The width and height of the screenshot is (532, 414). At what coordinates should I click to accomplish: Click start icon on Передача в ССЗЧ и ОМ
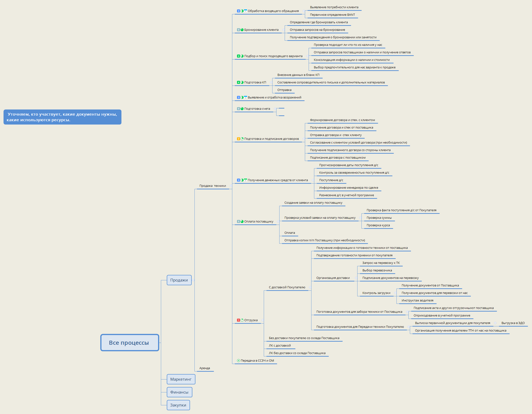pos(238,361)
